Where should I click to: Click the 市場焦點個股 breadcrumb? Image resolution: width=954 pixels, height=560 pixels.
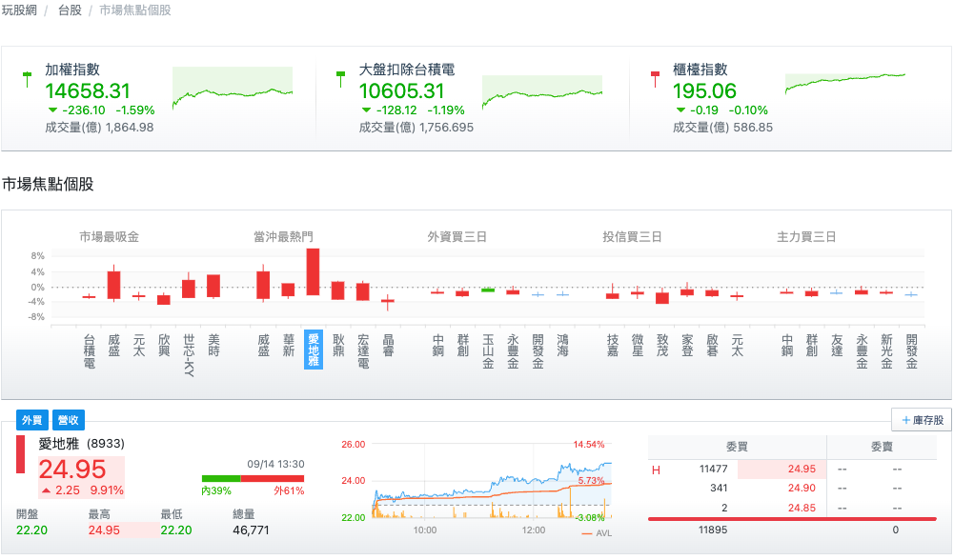pyautogui.click(x=135, y=10)
